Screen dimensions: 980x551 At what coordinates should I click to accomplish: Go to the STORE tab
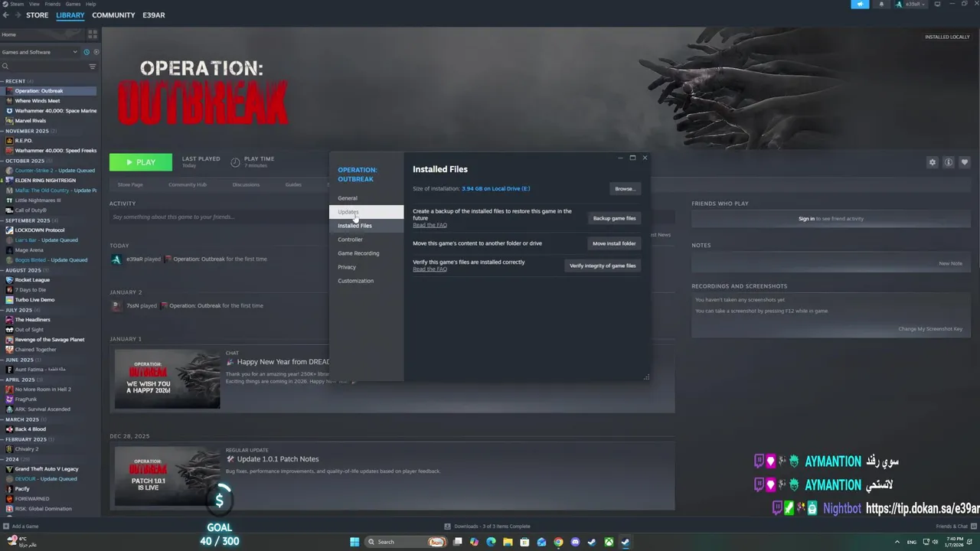tap(37, 15)
